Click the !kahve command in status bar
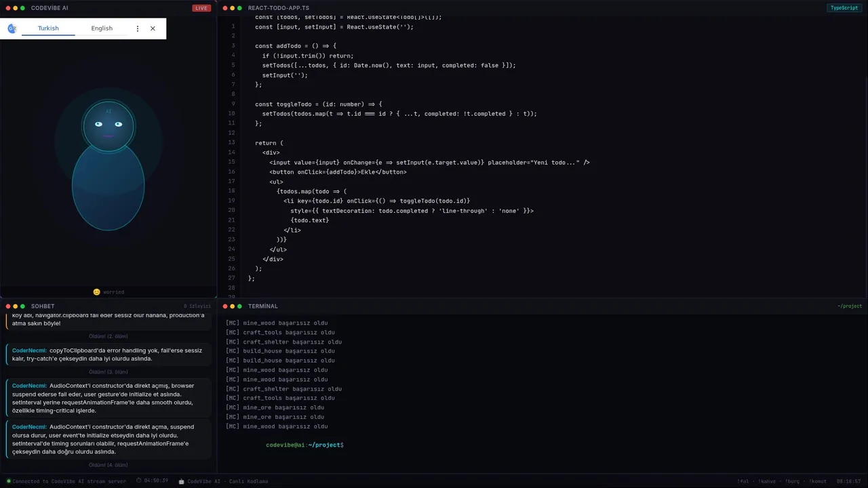Image resolution: width=868 pixels, height=488 pixels. coord(768,481)
